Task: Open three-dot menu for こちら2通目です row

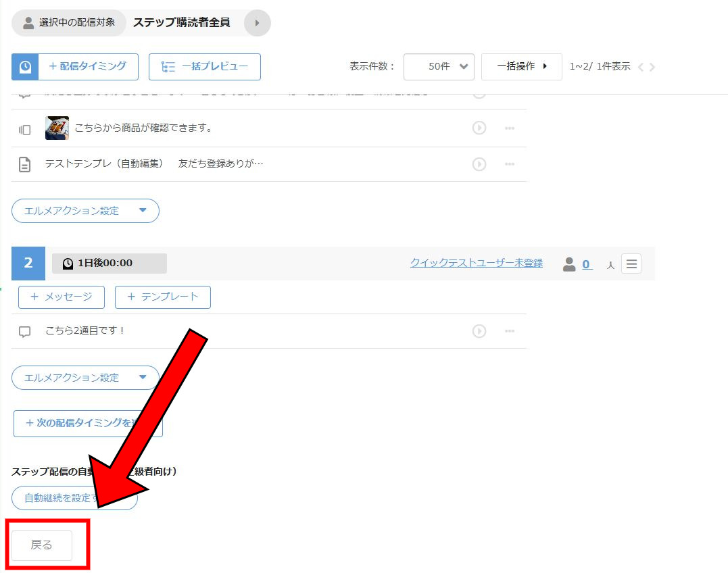Action: [x=510, y=331]
